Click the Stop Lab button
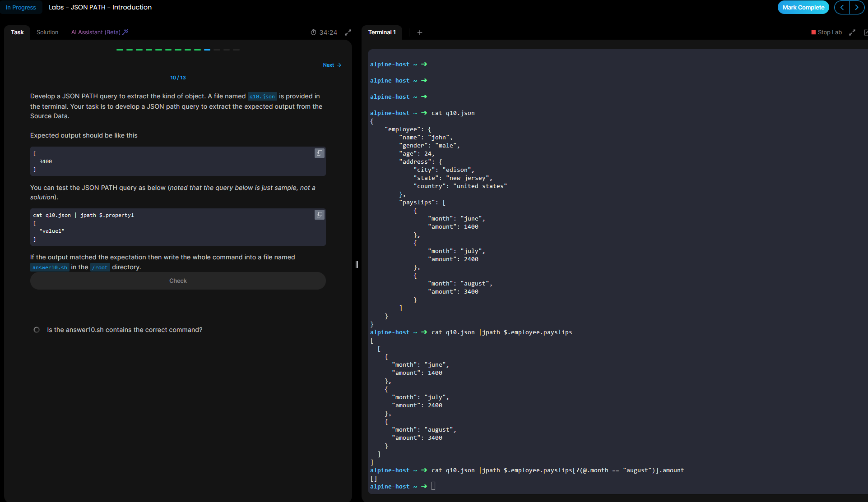 tap(826, 32)
